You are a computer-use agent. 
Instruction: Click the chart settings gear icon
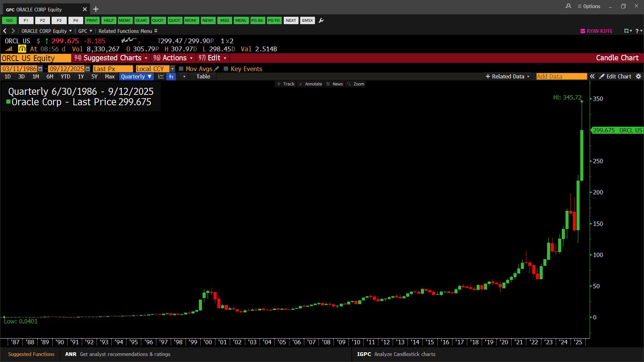coord(638,76)
